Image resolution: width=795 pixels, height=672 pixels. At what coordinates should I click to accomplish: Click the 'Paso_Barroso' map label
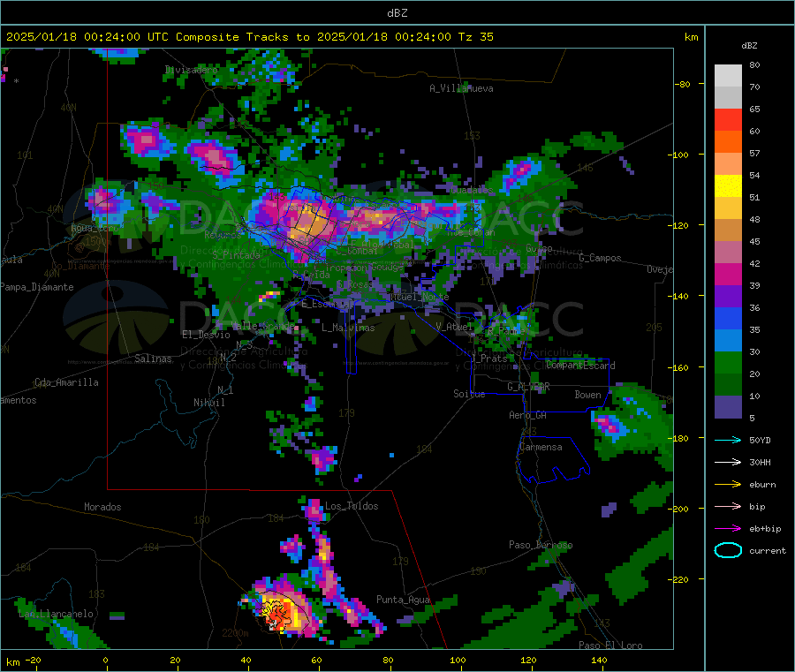541,545
